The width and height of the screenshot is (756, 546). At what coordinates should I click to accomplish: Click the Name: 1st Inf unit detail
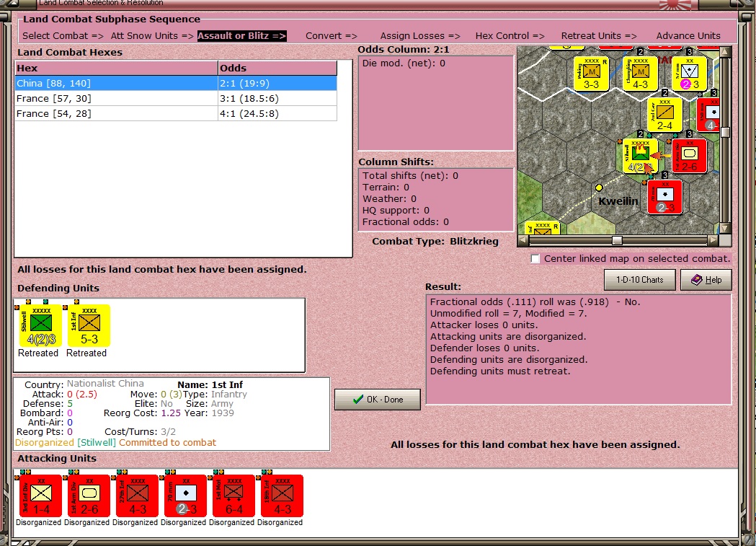tap(210, 385)
